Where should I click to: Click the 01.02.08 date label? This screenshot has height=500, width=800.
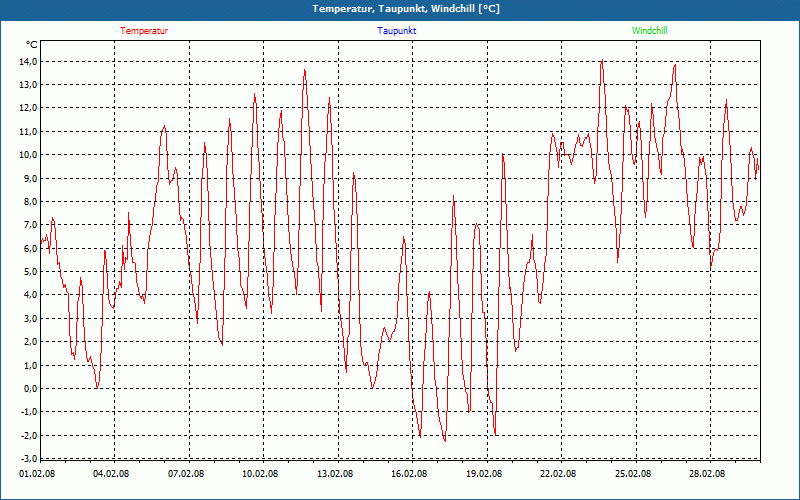click(x=37, y=474)
